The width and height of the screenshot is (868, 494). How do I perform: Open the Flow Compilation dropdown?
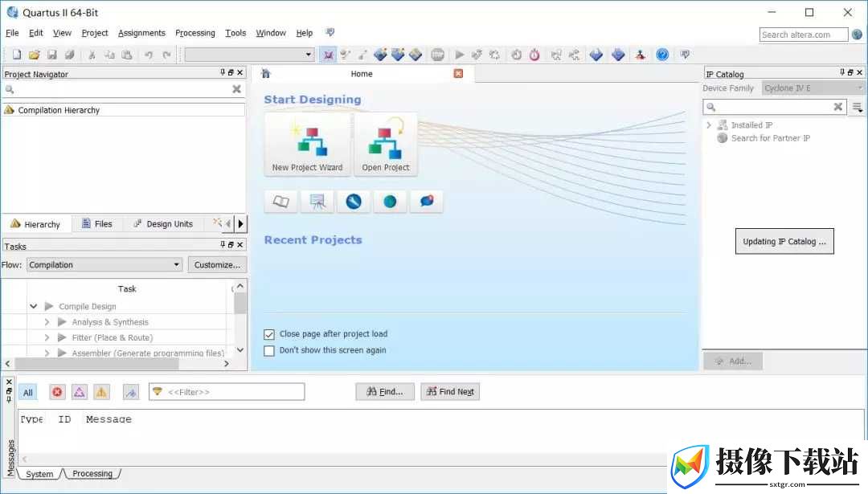coord(104,265)
